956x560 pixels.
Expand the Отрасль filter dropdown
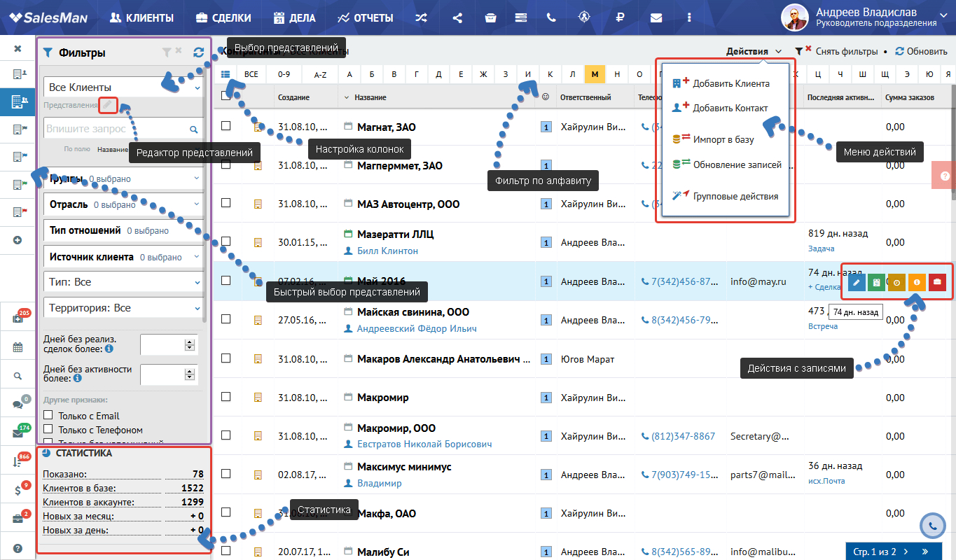[x=123, y=204]
